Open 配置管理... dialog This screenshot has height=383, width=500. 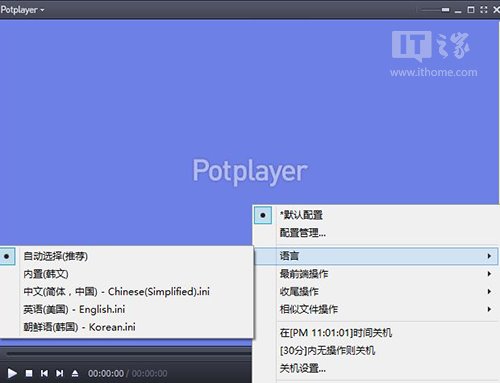(x=376, y=233)
